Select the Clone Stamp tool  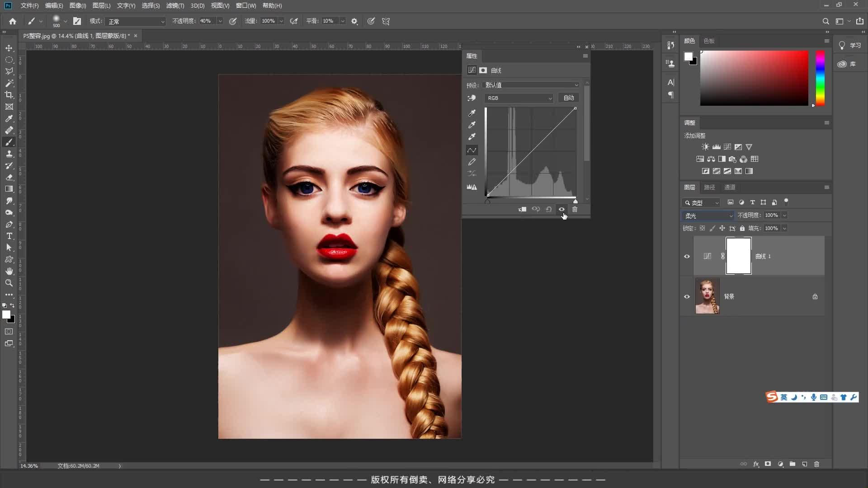(9, 154)
